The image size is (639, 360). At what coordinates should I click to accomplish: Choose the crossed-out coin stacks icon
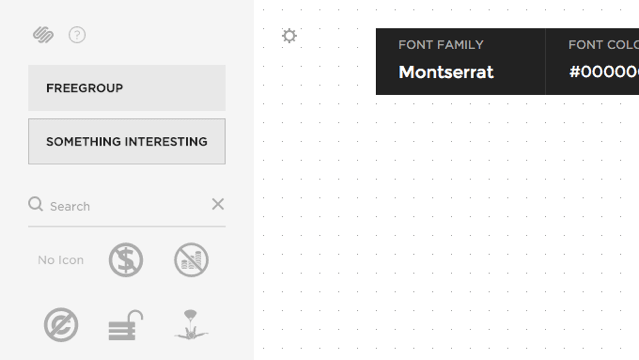pos(191,260)
